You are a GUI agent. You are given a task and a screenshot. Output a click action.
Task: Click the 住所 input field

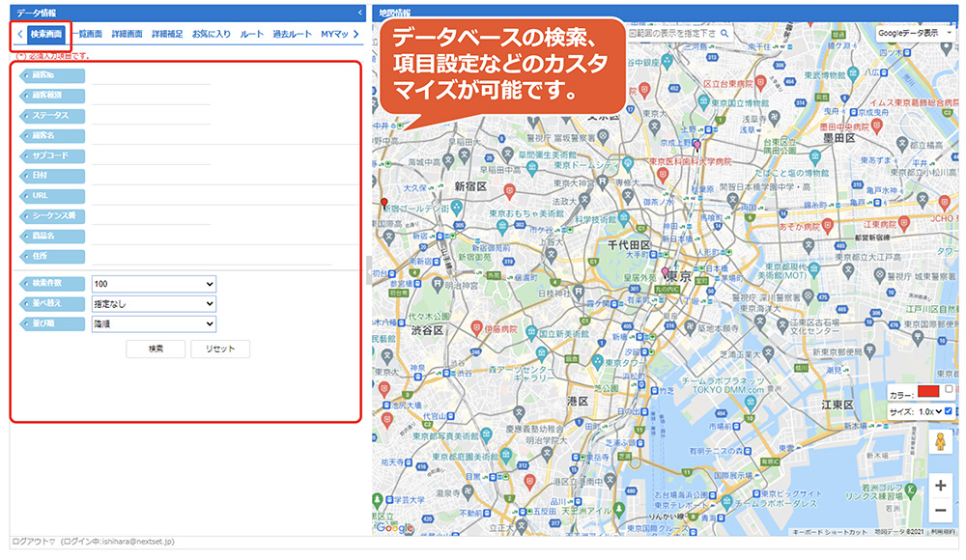(x=213, y=256)
